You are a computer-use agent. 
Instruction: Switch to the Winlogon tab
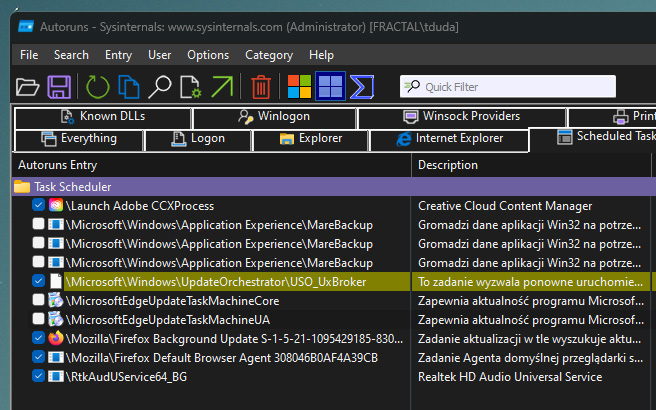pyautogui.click(x=274, y=117)
